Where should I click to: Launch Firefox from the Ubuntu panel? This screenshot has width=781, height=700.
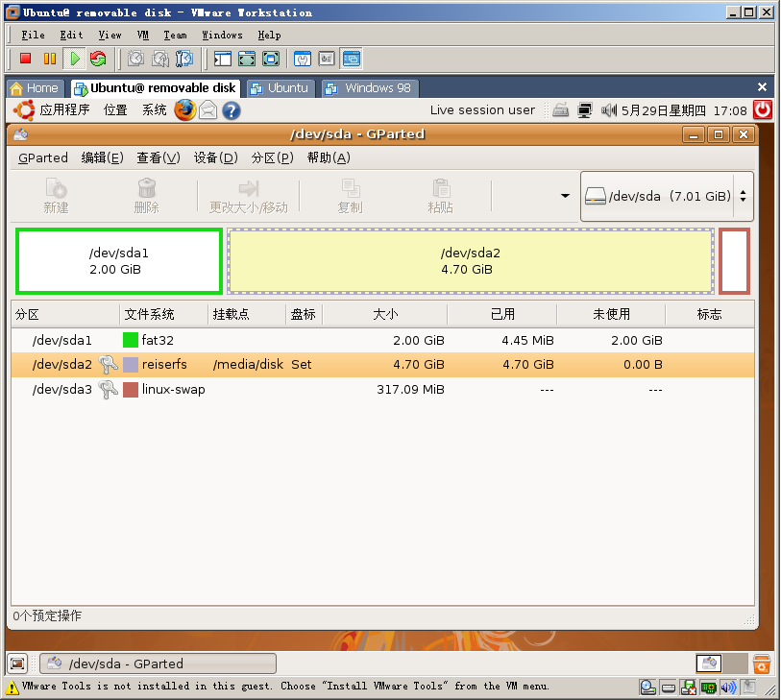[x=184, y=110]
